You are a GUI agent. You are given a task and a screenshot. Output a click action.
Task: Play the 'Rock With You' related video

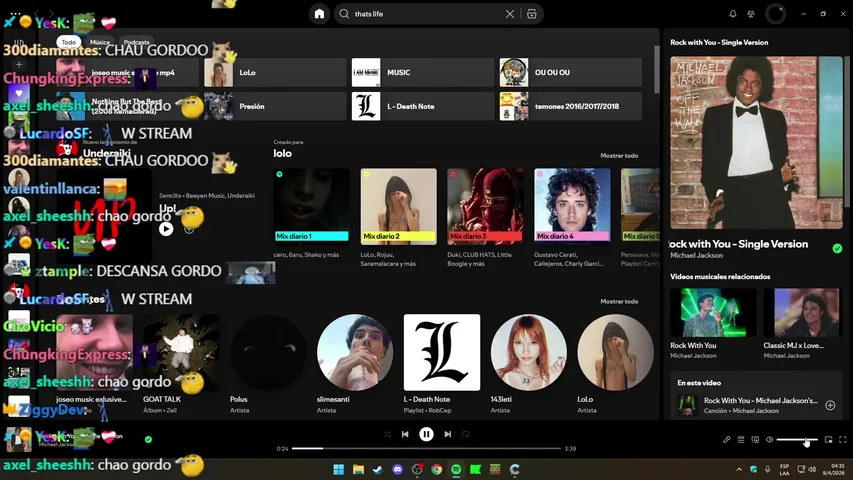tap(713, 312)
